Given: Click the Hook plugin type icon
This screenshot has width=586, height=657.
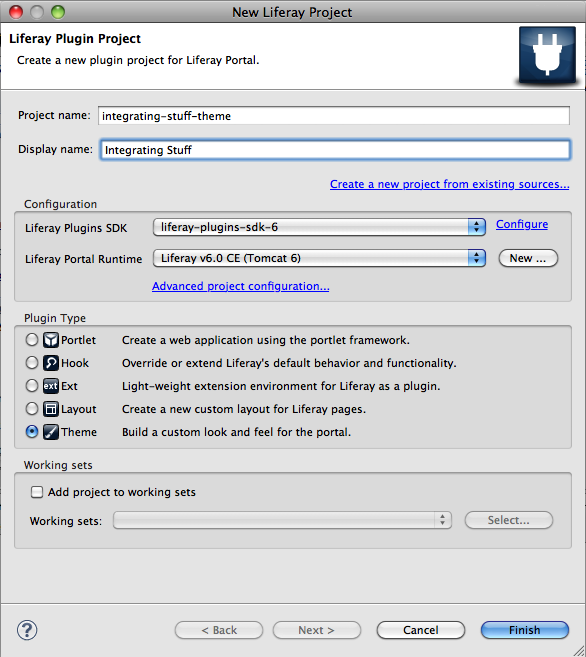Looking at the screenshot, I should (51, 363).
